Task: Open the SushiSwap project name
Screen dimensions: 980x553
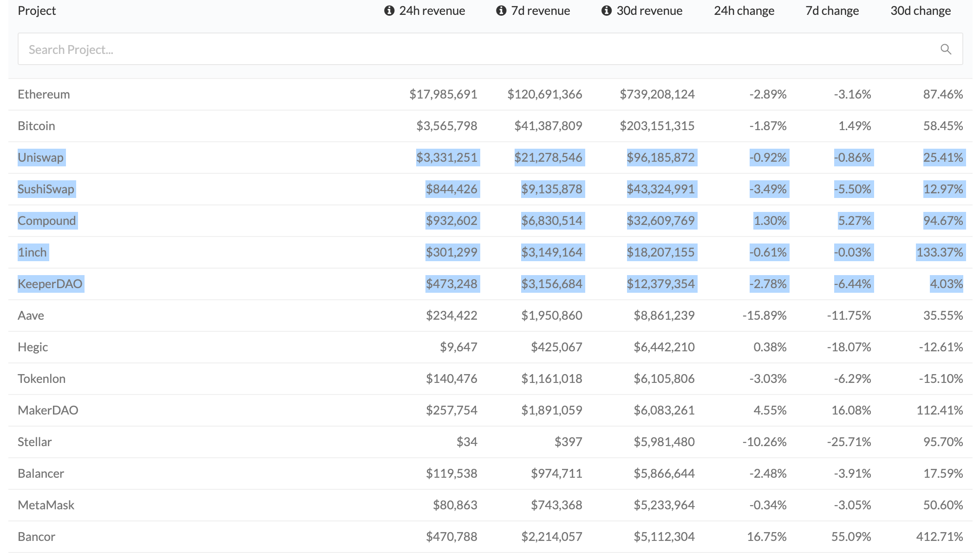Action: 46,189
